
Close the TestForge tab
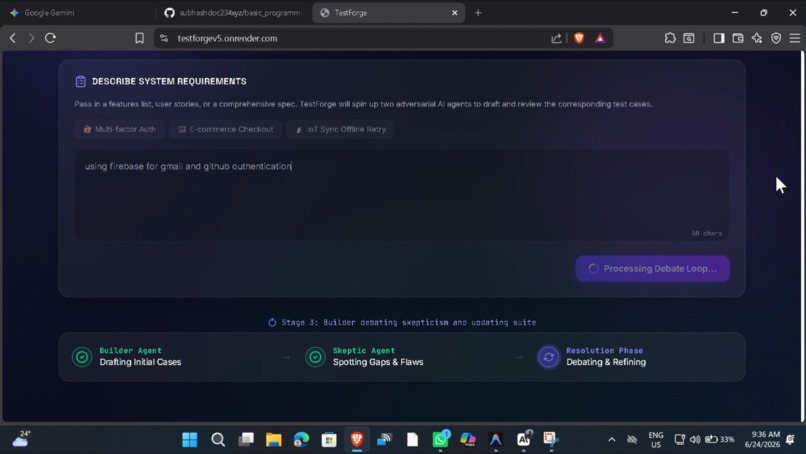pos(454,13)
